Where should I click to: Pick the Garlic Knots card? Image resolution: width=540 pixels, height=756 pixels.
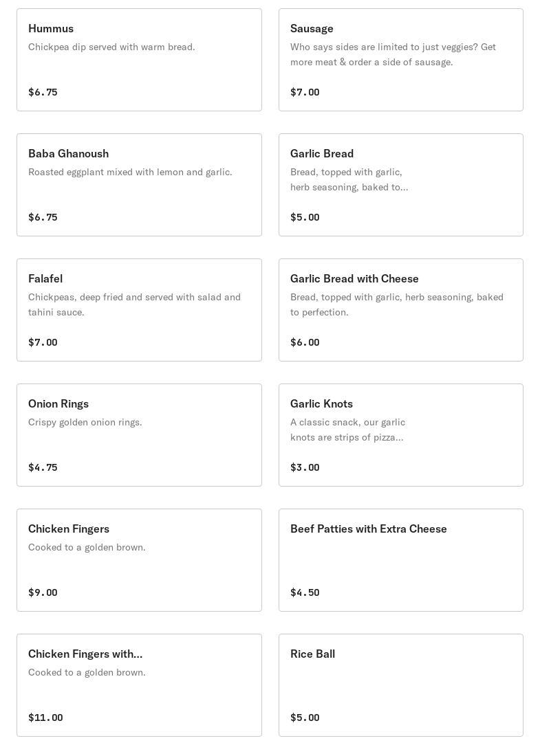point(400,435)
